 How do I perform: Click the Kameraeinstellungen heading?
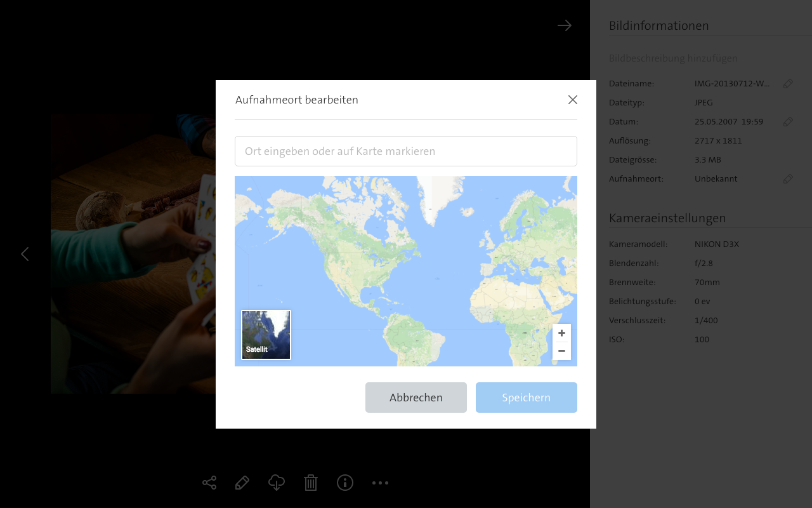[x=667, y=218]
